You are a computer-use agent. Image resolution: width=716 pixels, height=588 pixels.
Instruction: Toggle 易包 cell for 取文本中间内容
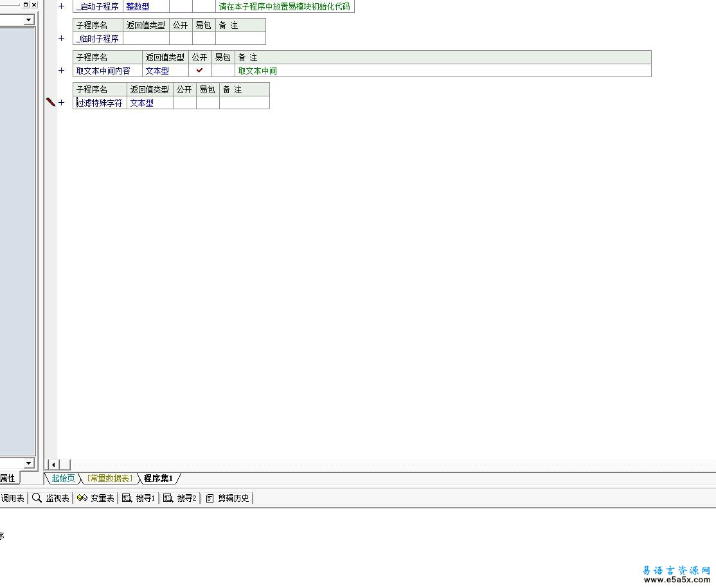[x=223, y=71]
